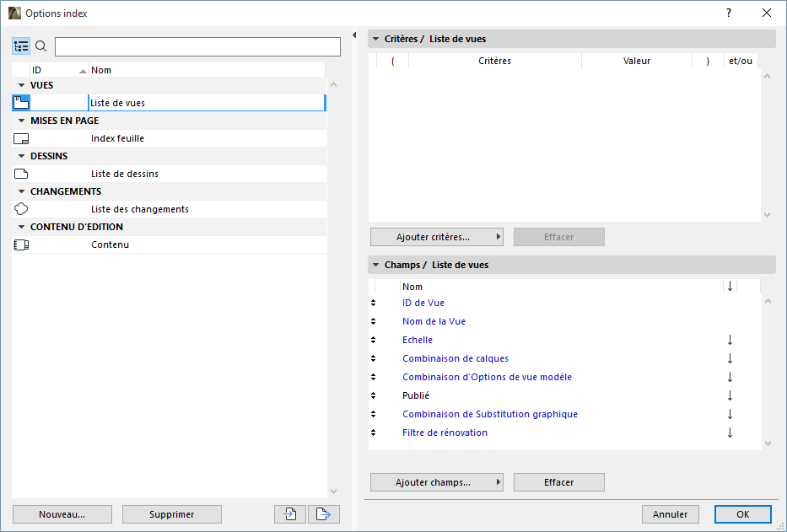Click the Liste de vues item icon
Viewport: 787px width, 532px height.
click(x=20, y=102)
